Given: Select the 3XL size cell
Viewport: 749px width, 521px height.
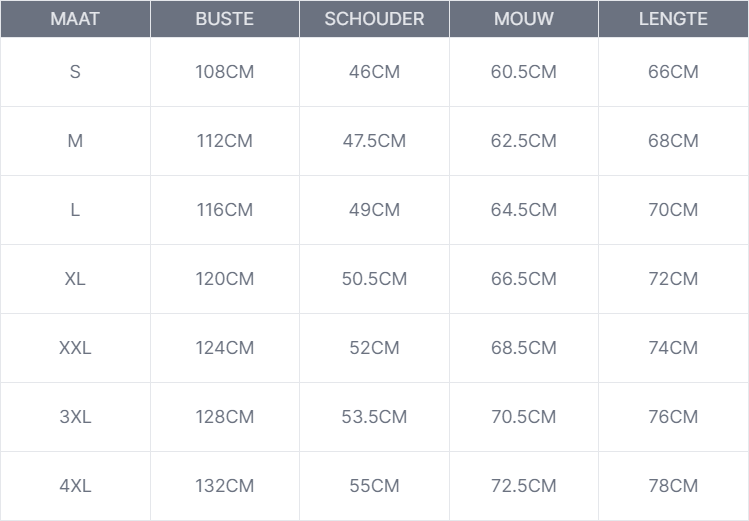Looking at the screenshot, I should (75, 417).
